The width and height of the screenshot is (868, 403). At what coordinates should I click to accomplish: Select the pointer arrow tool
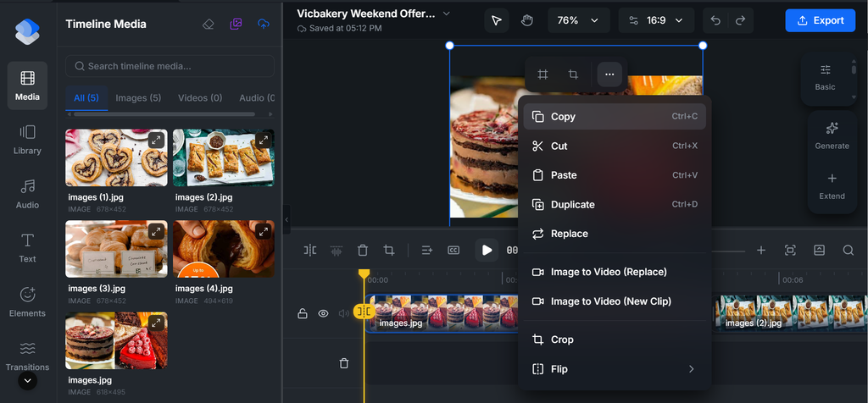[497, 20]
